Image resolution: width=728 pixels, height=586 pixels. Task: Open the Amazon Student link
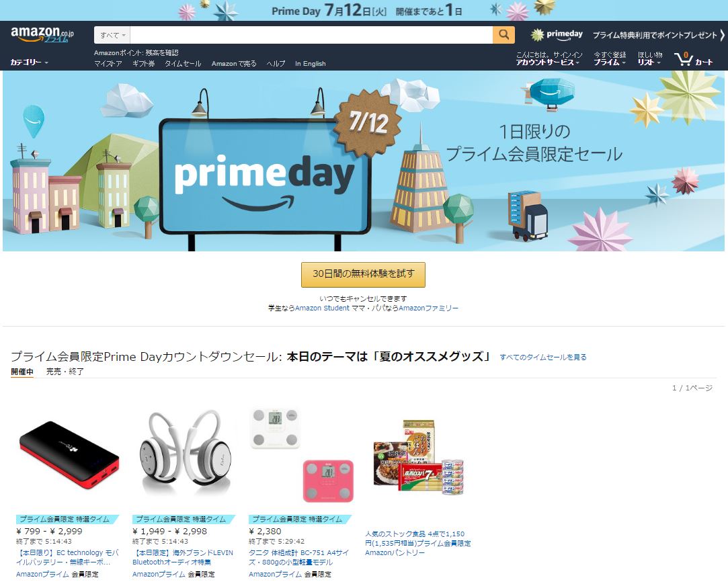322,308
